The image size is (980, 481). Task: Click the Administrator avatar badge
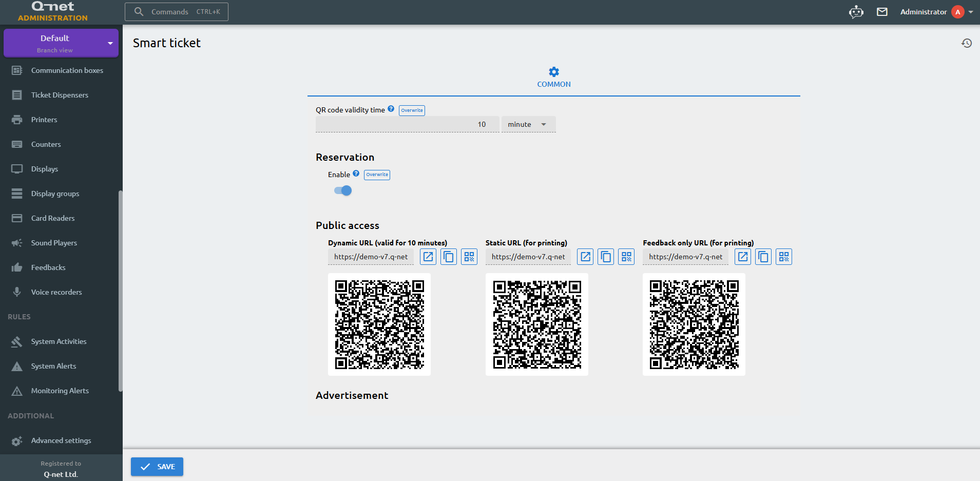coord(957,12)
